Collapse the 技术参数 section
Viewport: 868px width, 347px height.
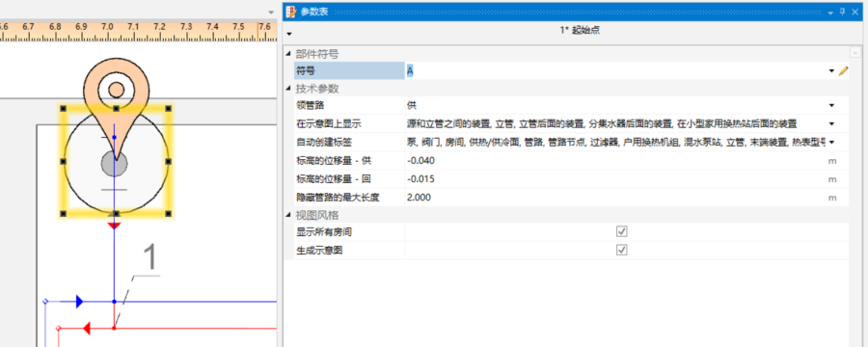287,89
